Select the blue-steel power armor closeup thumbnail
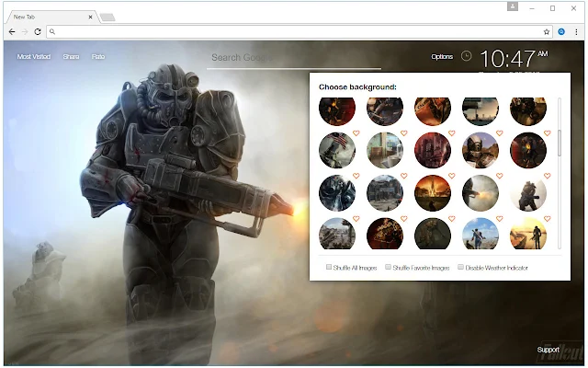Screen dimensions: 588x368 (337, 193)
